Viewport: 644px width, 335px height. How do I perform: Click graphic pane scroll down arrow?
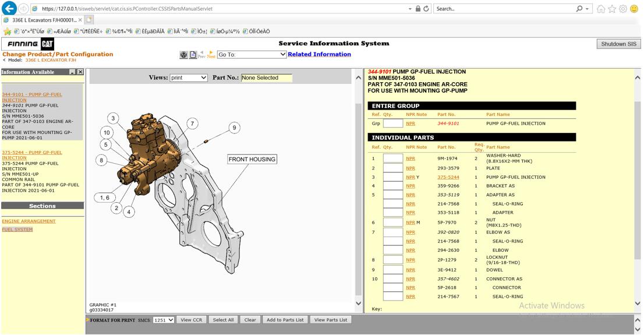click(358, 304)
